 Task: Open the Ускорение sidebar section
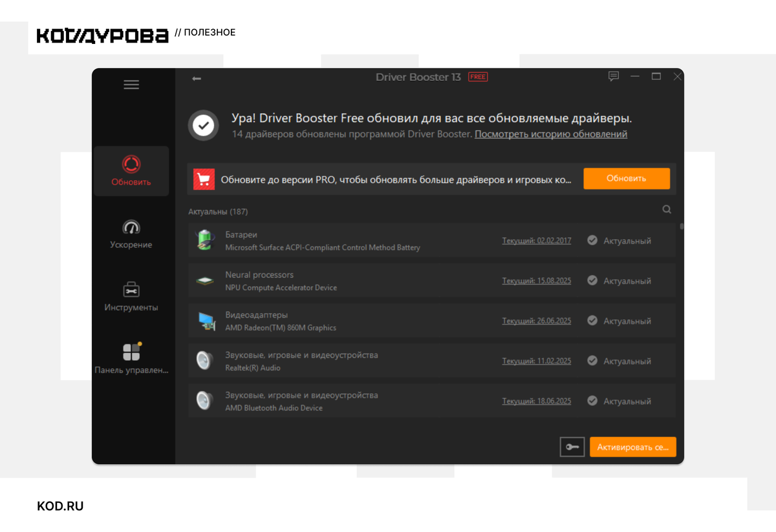pyautogui.click(x=131, y=235)
